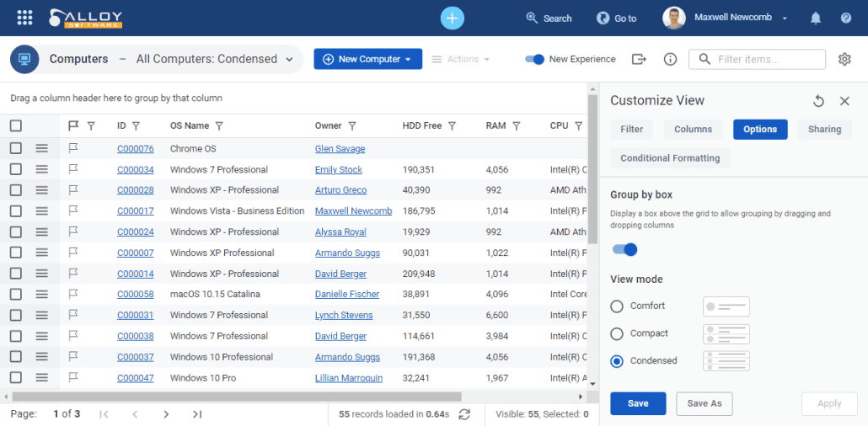Click the blue plus create button

point(453,18)
